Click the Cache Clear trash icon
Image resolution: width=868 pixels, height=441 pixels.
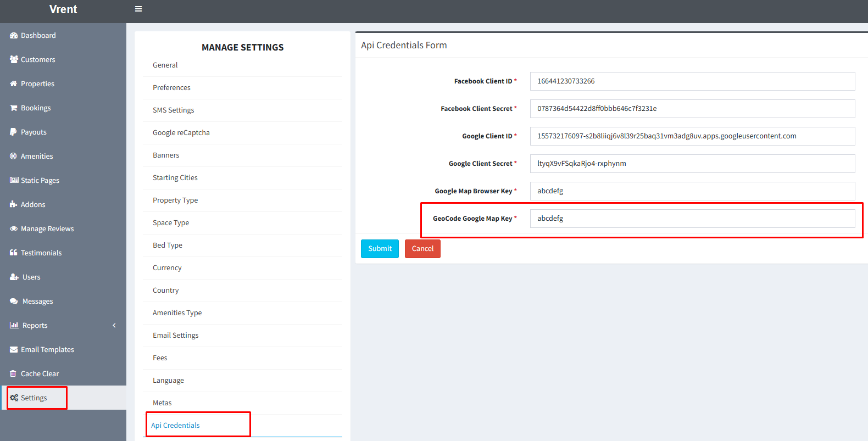[14, 373]
